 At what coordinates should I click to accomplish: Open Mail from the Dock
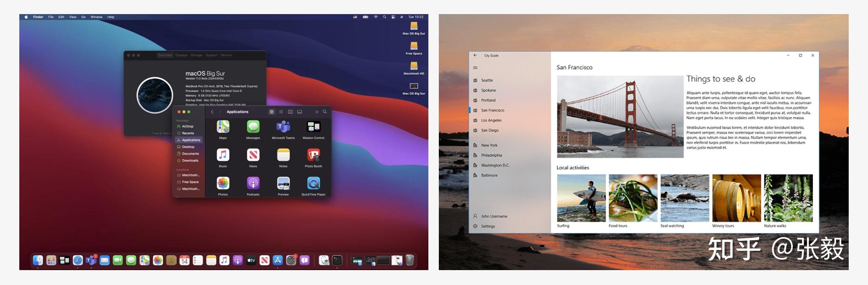click(104, 260)
